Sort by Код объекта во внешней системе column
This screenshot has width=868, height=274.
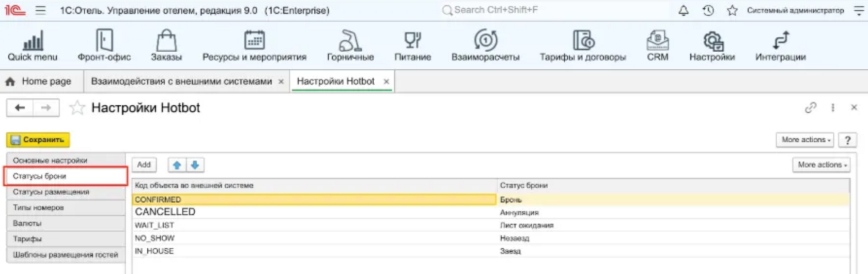click(x=314, y=186)
